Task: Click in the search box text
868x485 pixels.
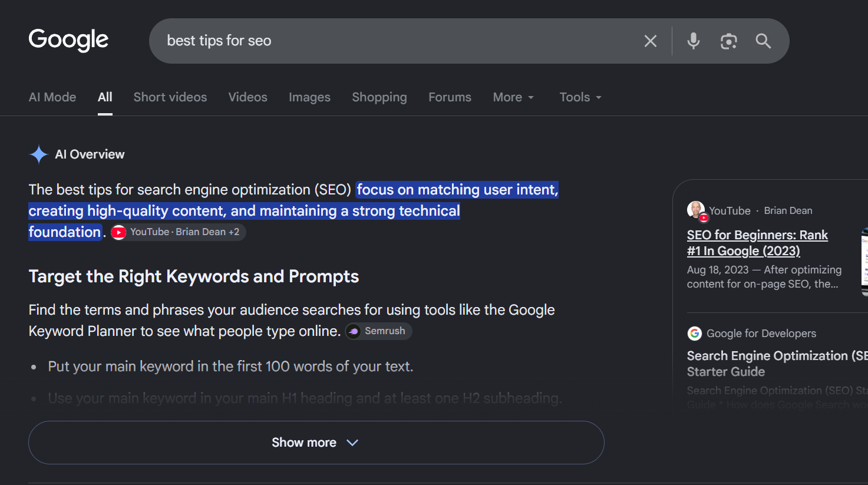Action: pyautogui.click(x=219, y=41)
